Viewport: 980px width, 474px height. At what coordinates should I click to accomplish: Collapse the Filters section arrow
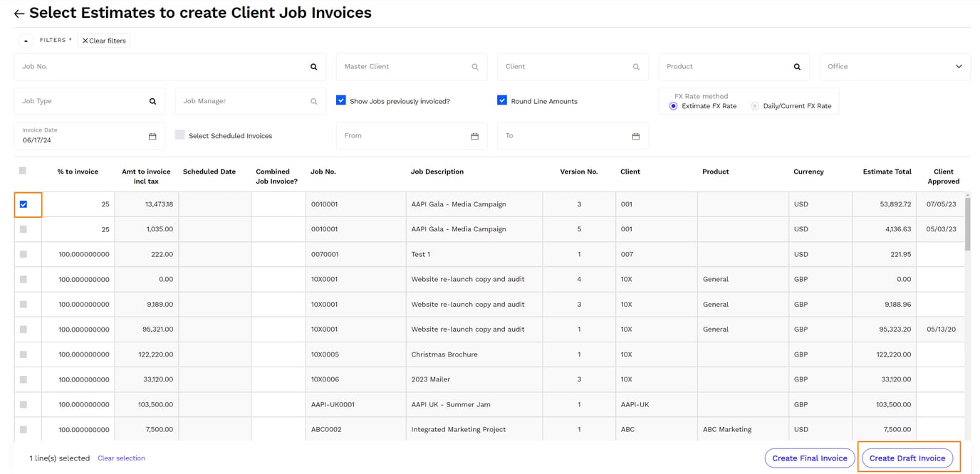coord(26,41)
